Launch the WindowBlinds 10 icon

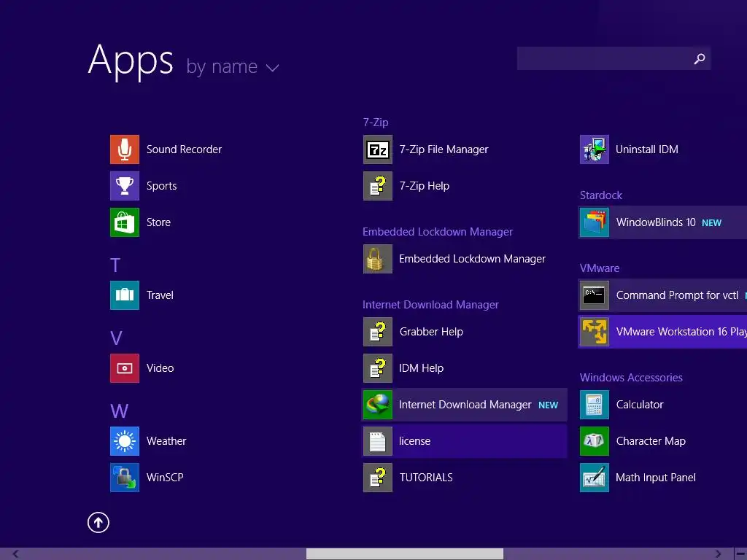click(594, 222)
